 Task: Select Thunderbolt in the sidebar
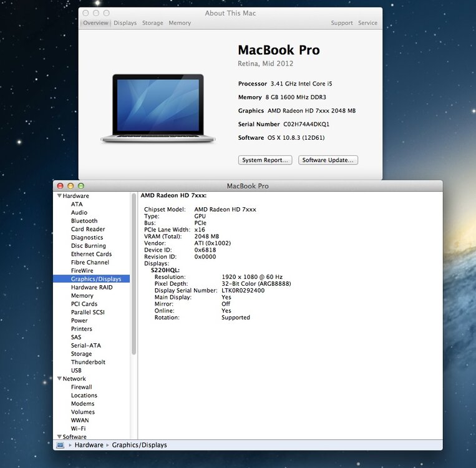[x=88, y=362]
